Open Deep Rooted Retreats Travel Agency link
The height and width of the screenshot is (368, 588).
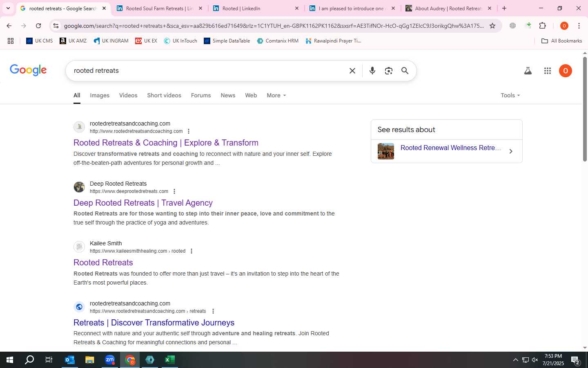tap(143, 203)
